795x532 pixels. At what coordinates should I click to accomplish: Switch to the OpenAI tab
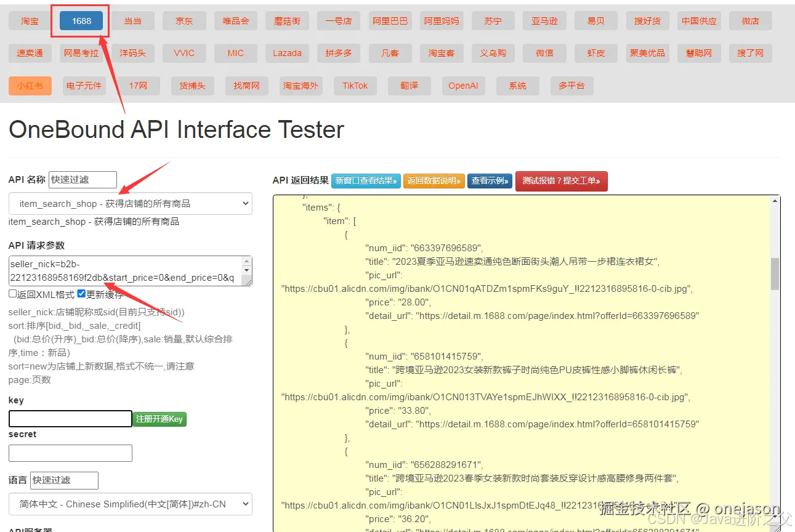(463, 86)
